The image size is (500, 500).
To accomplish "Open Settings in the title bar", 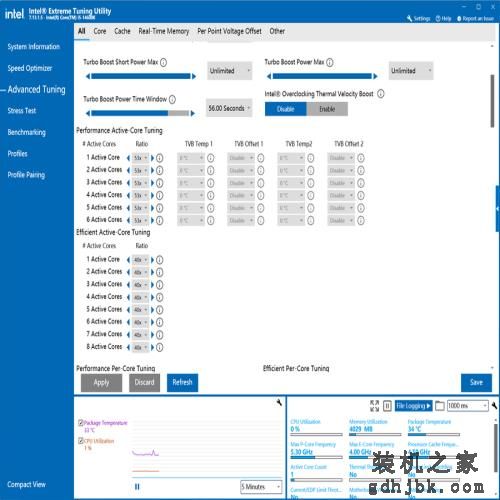I will click(419, 19).
